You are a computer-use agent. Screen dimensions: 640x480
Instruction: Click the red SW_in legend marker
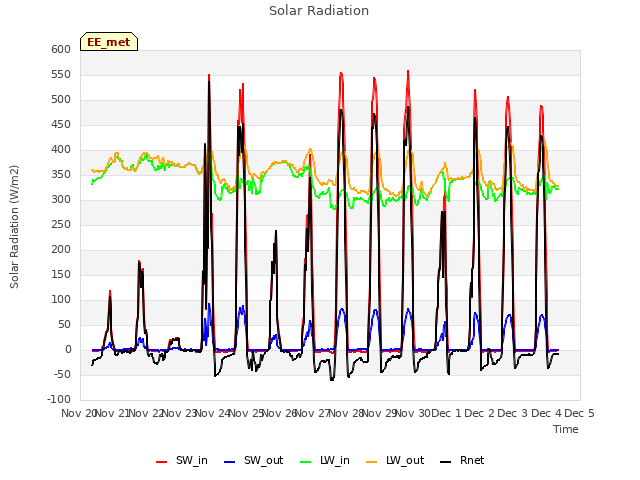[162, 462]
